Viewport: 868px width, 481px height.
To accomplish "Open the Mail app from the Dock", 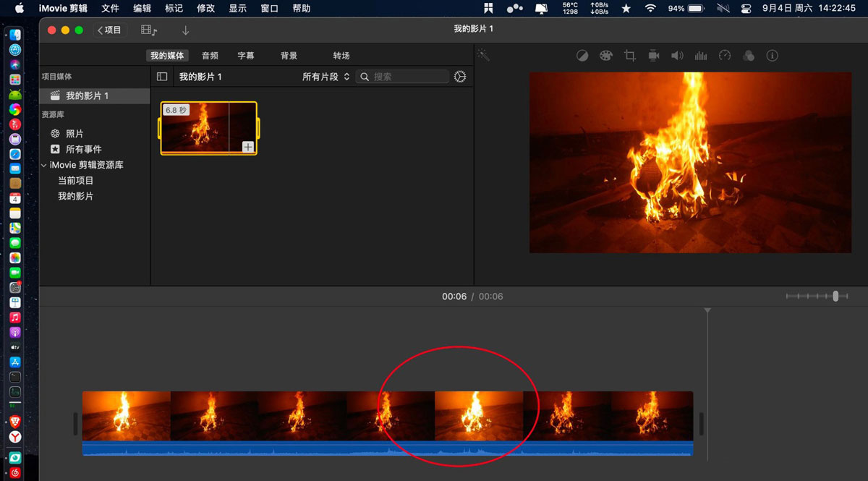I will [x=14, y=169].
